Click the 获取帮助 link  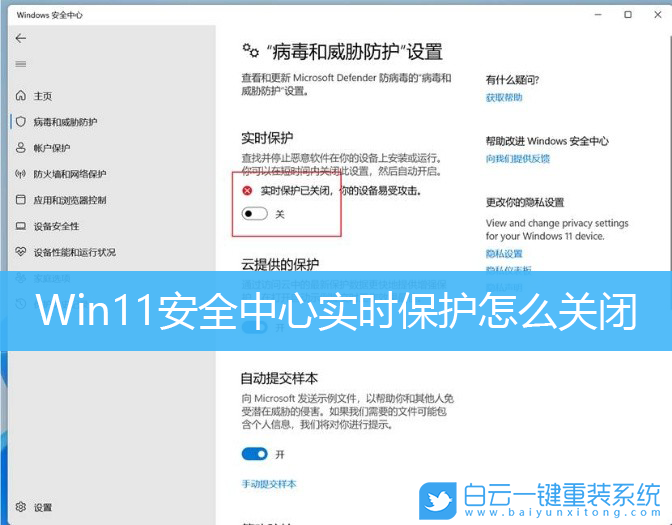(504, 97)
